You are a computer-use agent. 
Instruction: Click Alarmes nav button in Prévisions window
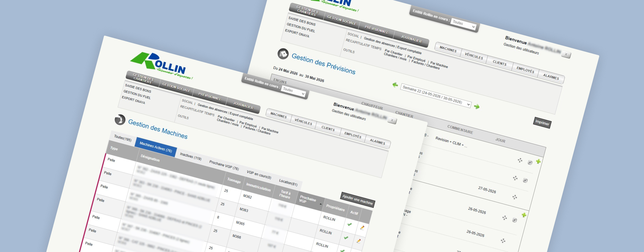[551, 77]
